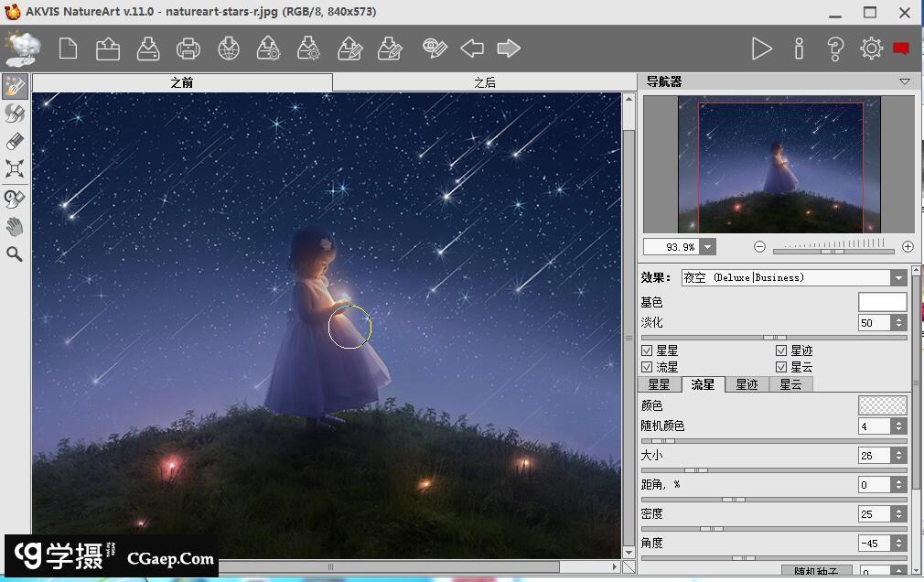Select the Zoom magnifier tool

pyautogui.click(x=15, y=254)
